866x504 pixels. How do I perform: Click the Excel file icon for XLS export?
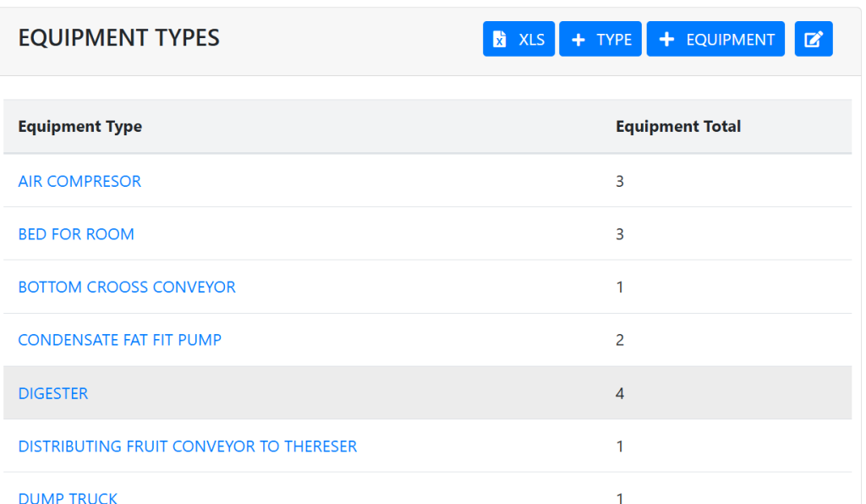(x=500, y=40)
